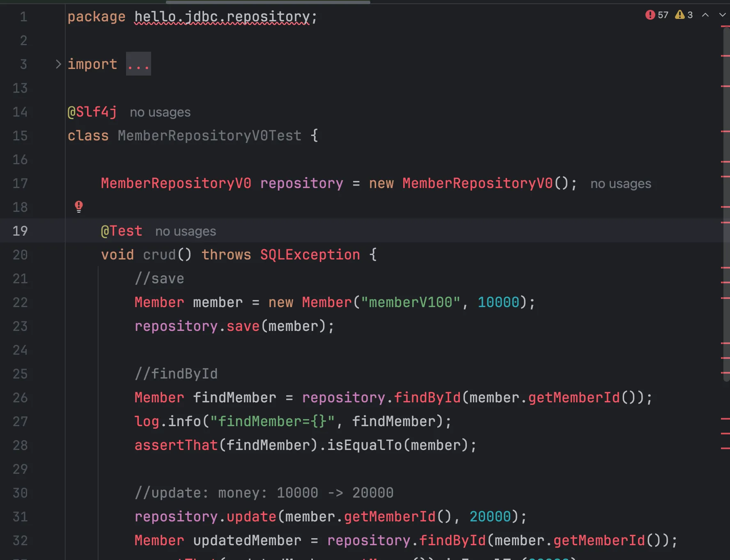Expand the folded import block chevron
The width and height of the screenshot is (730, 560).
(58, 64)
